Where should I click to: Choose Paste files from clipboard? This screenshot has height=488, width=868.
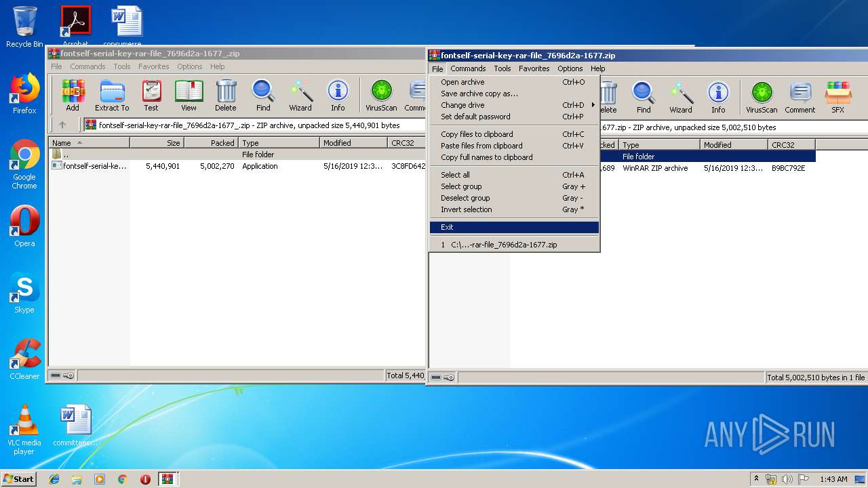(515, 146)
